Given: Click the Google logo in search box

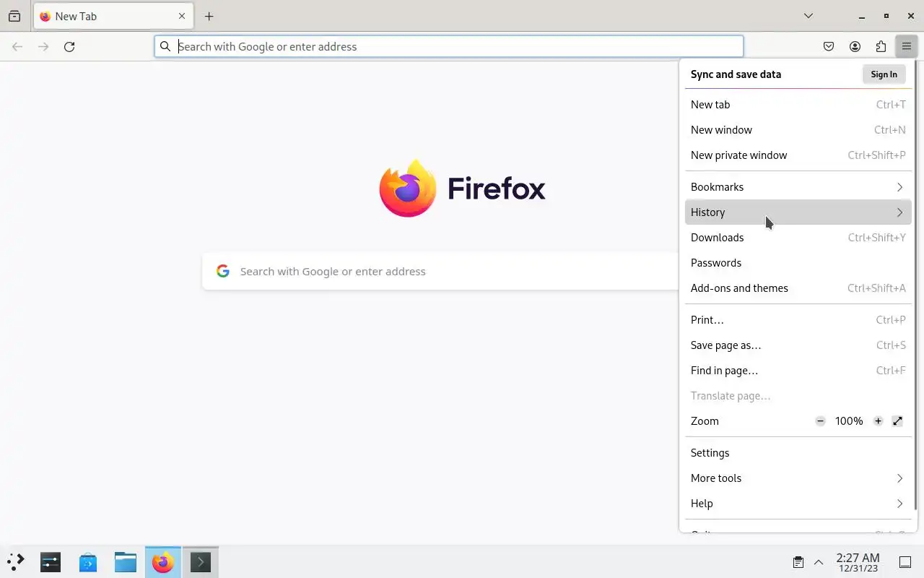Looking at the screenshot, I should click(223, 272).
